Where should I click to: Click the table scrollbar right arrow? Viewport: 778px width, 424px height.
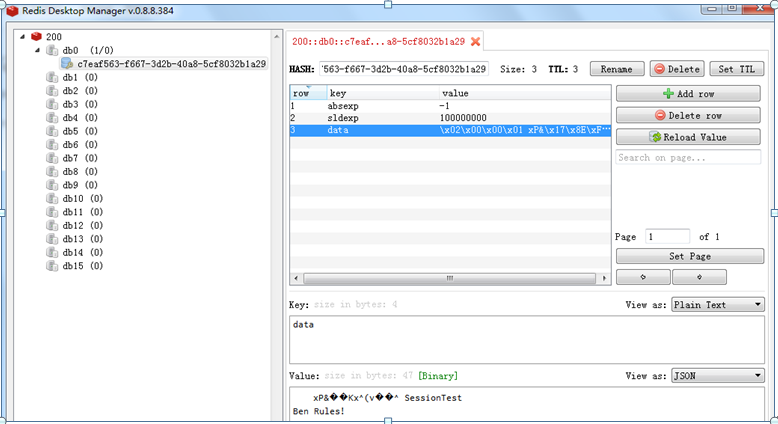604,278
